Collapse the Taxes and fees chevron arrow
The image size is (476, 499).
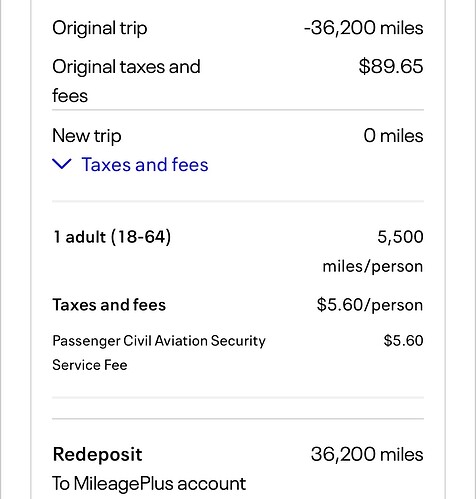62,164
